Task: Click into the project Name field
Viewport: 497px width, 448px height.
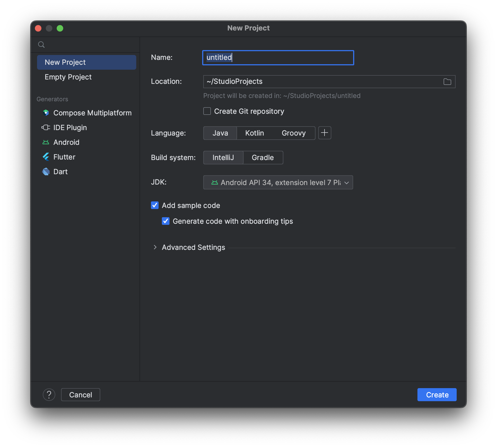Action: [278, 58]
